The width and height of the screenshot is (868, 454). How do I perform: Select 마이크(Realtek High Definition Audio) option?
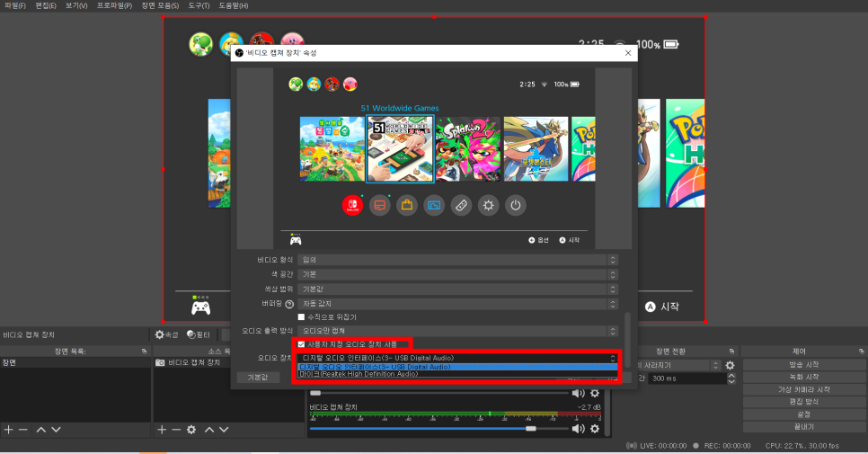(457, 374)
